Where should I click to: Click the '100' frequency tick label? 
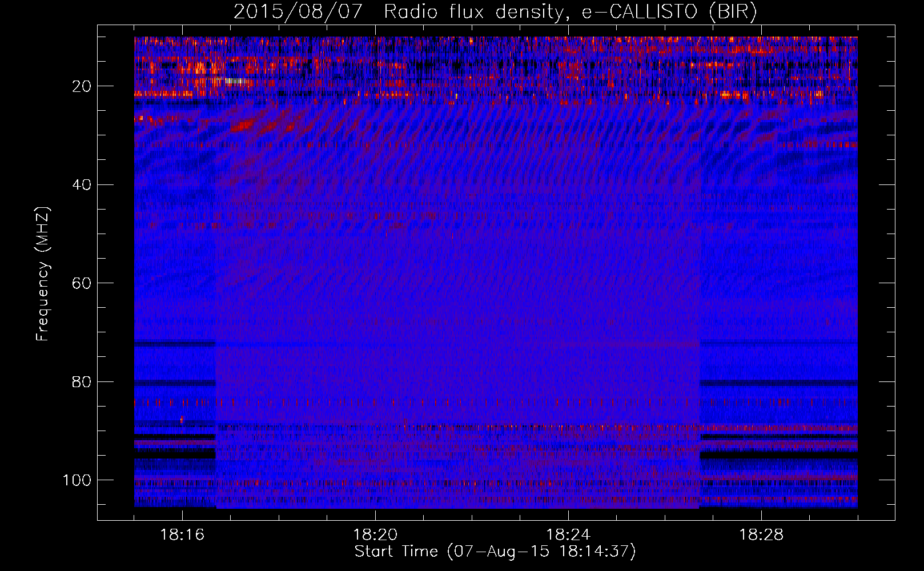tap(77, 480)
